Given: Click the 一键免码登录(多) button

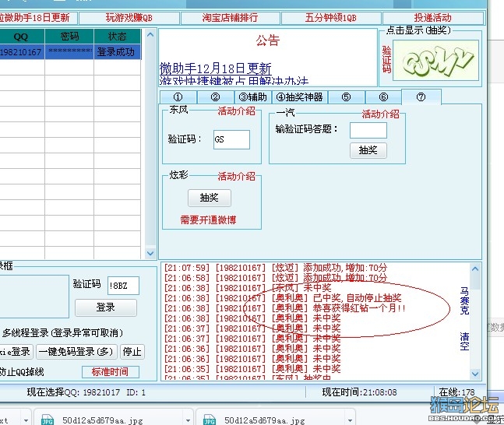Looking at the screenshot, I should tap(76, 352).
